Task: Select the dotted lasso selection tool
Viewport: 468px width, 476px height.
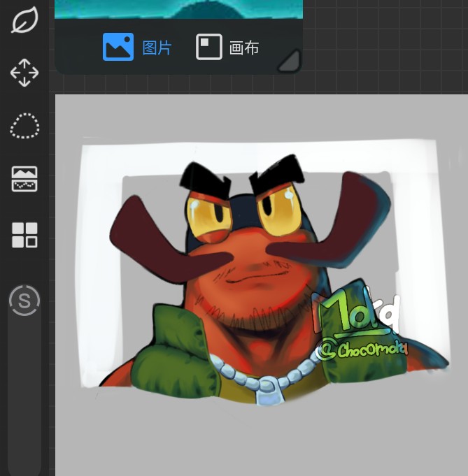Action: pos(24,126)
